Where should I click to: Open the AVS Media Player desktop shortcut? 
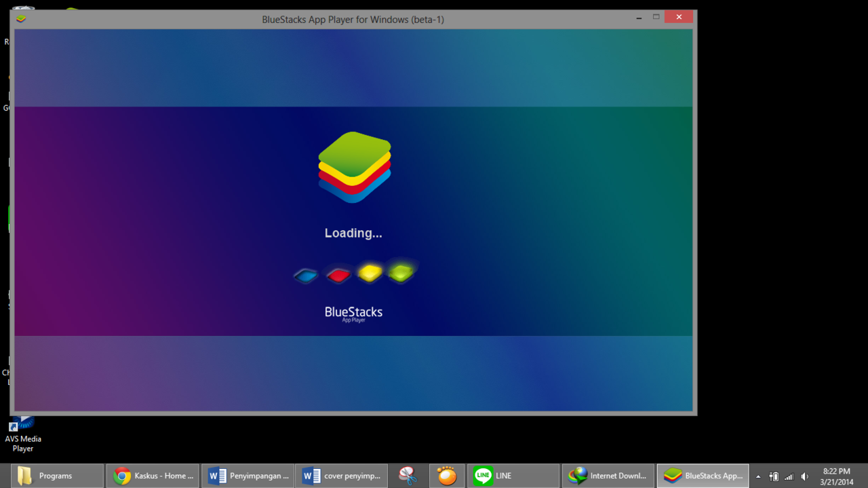(x=22, y=433)
